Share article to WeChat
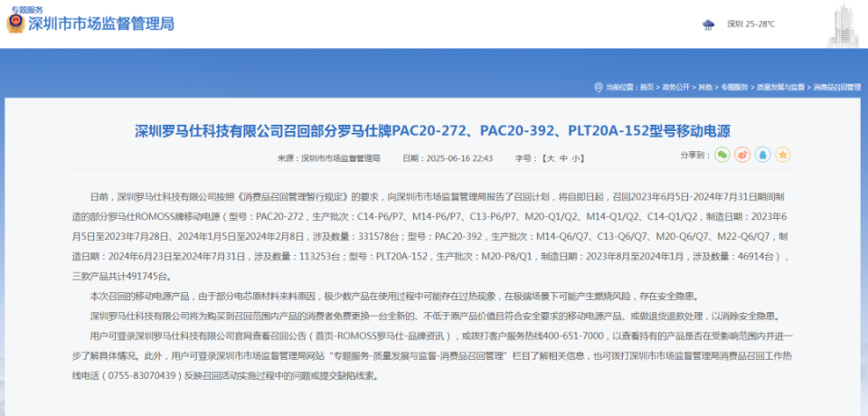 [722, 156]
